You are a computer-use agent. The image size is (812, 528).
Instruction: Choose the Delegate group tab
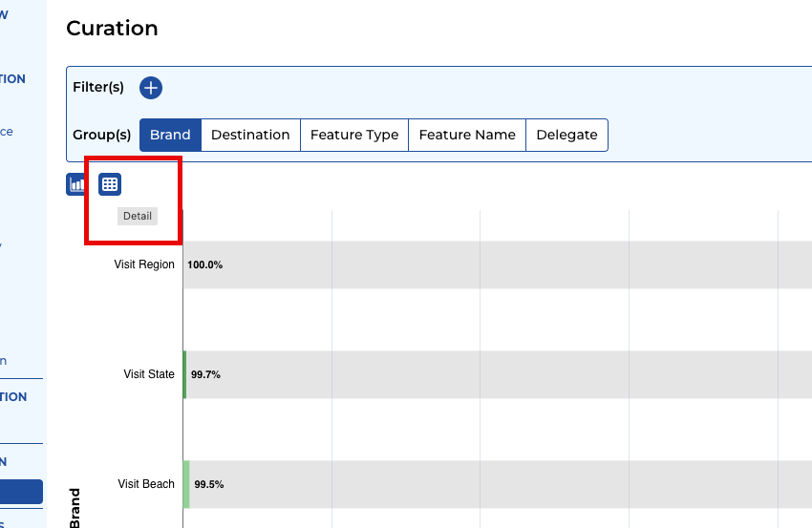(x=566, y=135)
